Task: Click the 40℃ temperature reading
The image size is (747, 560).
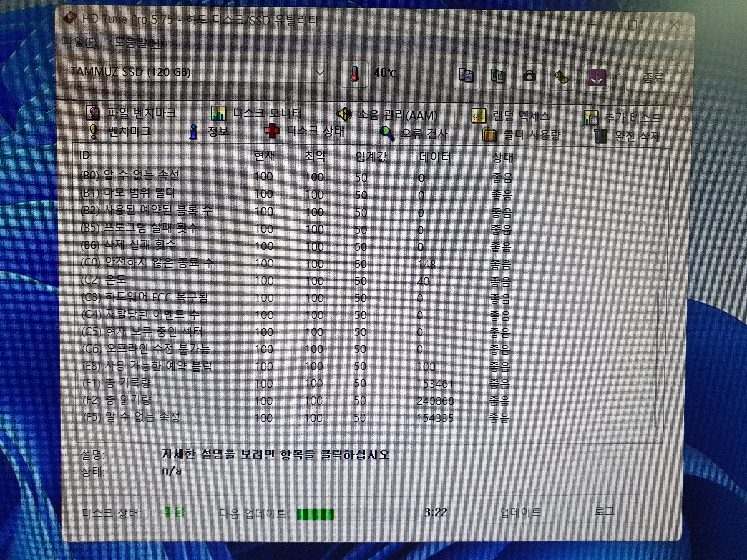Action: coord(385,73)
